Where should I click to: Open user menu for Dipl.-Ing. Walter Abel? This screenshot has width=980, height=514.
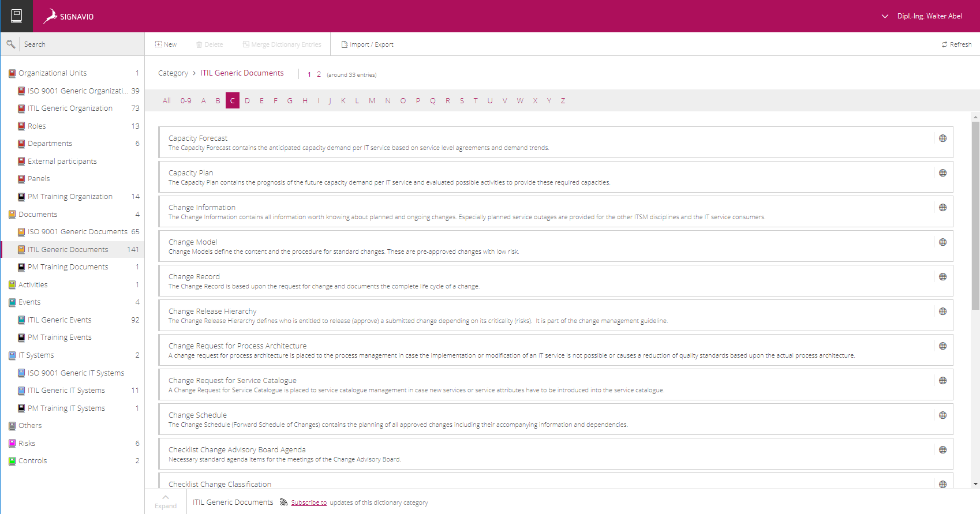[x=922, y=16]
